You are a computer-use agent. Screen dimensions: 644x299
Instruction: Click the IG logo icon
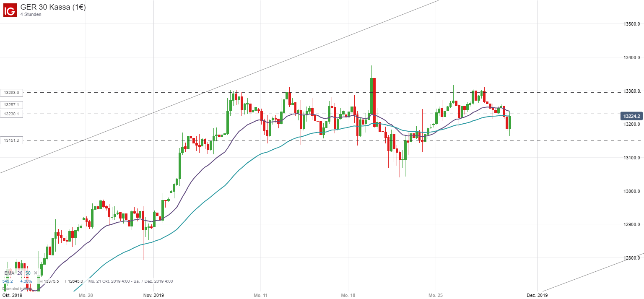(10, 10)
